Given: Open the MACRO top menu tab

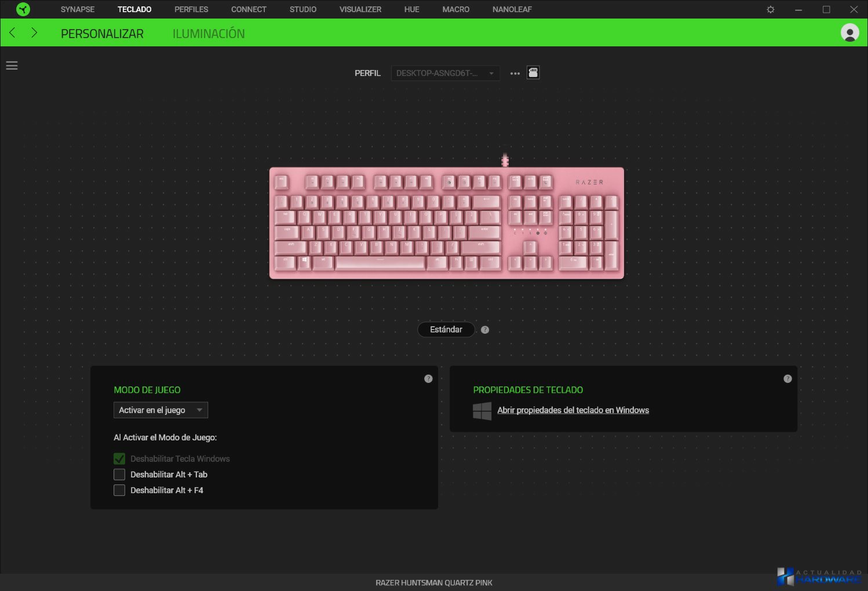Looking at the screenshot, I should pos(456,9).
